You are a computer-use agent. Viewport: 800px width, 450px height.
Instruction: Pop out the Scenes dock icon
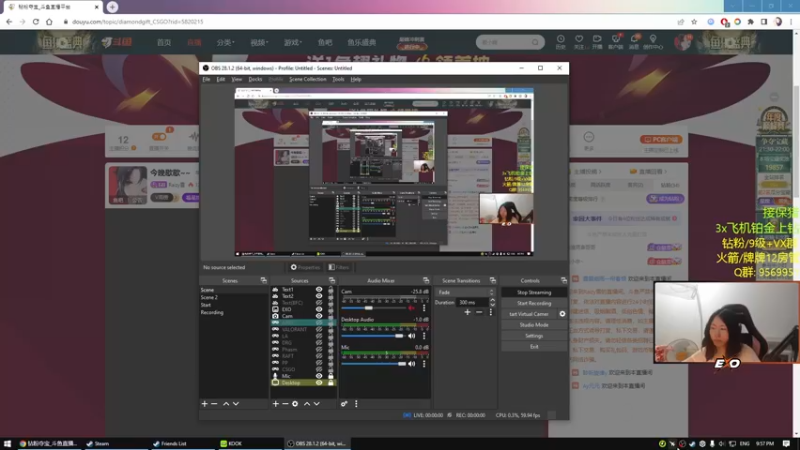(263, 280)
